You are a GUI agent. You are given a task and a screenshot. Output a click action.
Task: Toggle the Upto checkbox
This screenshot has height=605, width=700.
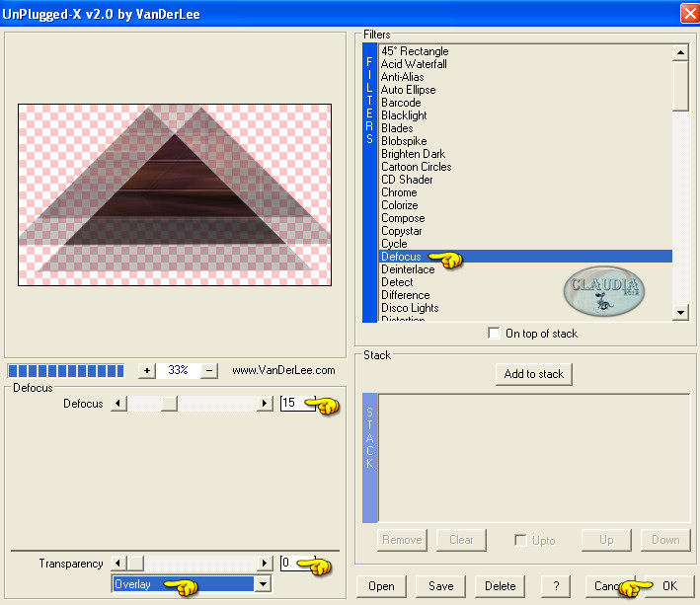(520, 540)
